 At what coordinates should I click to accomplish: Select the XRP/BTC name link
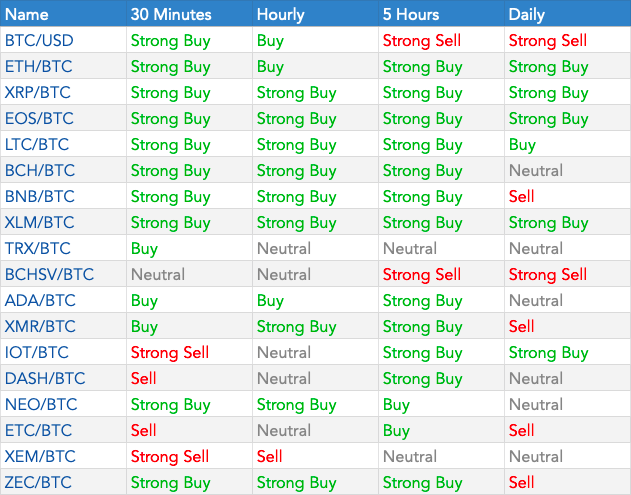tap(37, 93)
